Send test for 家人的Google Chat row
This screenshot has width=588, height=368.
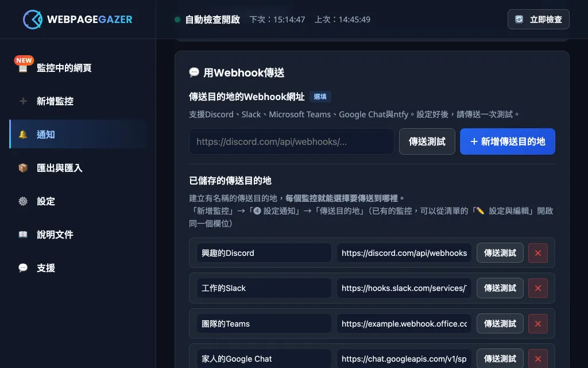tap(500, 359)
